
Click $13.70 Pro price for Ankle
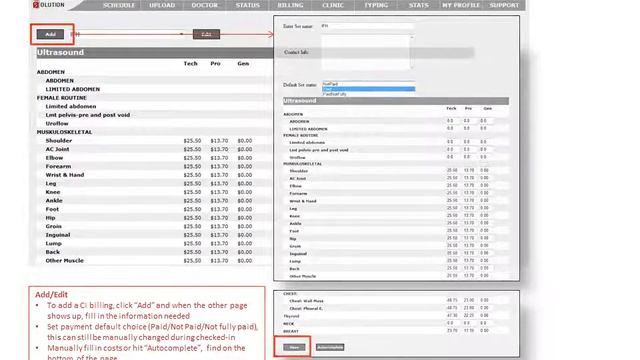pyautogui.click(x=219, y=201)
